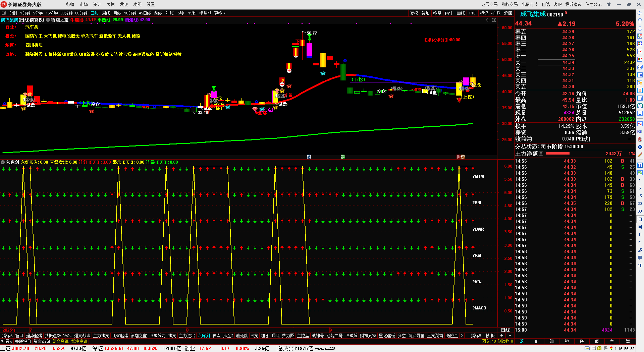The width and height of the screenshot is (644, 352).
Task: Switch to the 笔 tick detail tab
Action: click(522, 341)
